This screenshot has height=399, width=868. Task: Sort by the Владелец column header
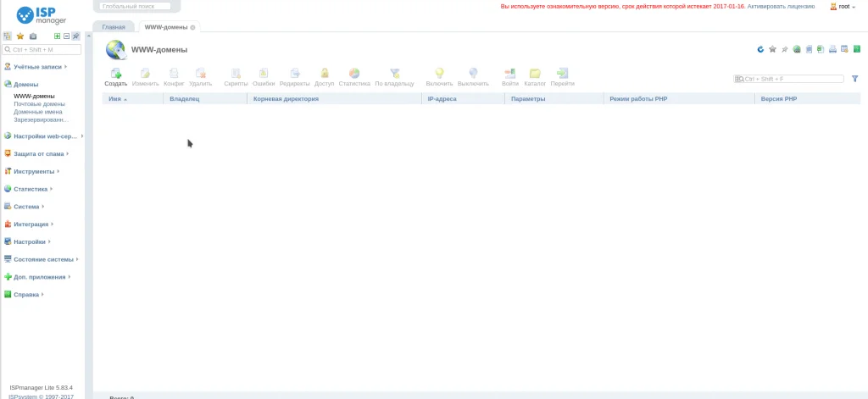[x=205, y=99]
